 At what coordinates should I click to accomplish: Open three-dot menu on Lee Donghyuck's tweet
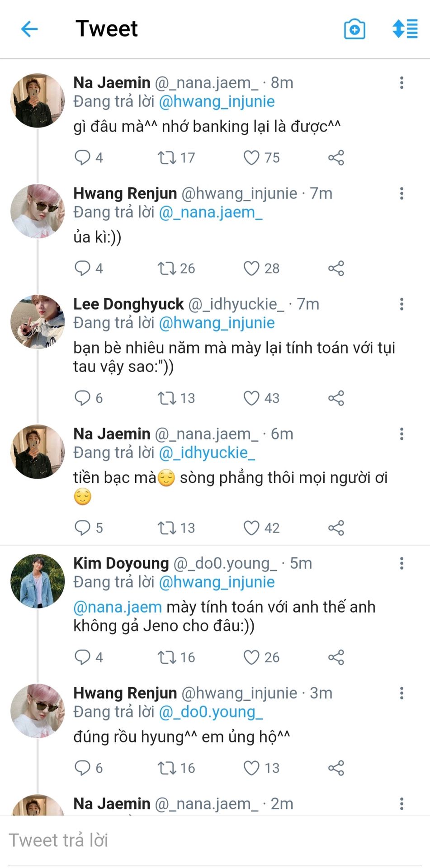coord(402,304)
